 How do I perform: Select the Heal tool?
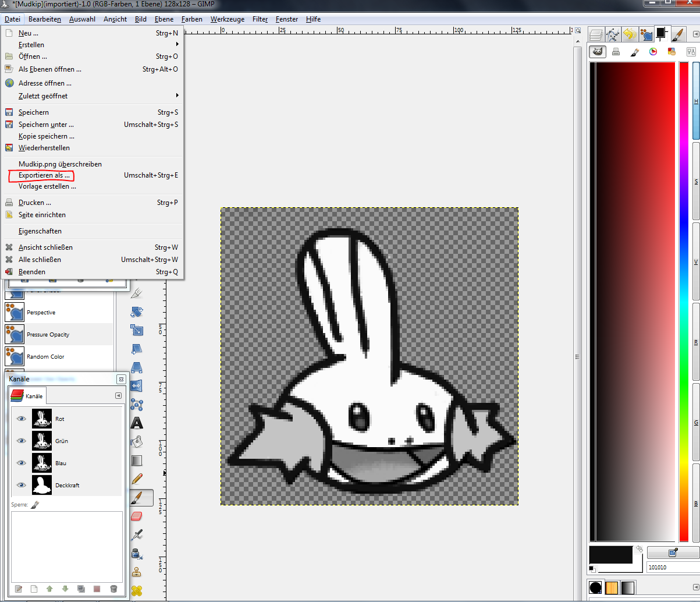137,590
